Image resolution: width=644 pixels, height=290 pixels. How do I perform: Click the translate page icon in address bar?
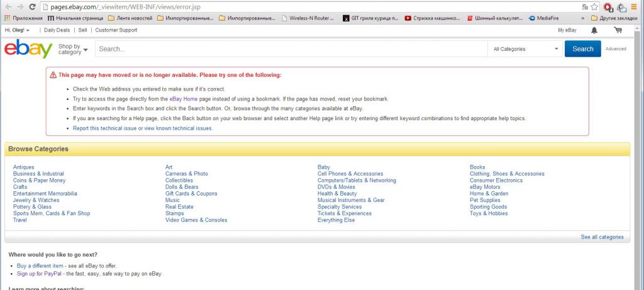tap(585, 7)
